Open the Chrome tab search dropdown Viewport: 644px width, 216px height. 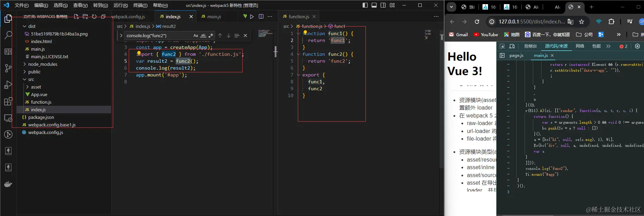pos(451,7)
